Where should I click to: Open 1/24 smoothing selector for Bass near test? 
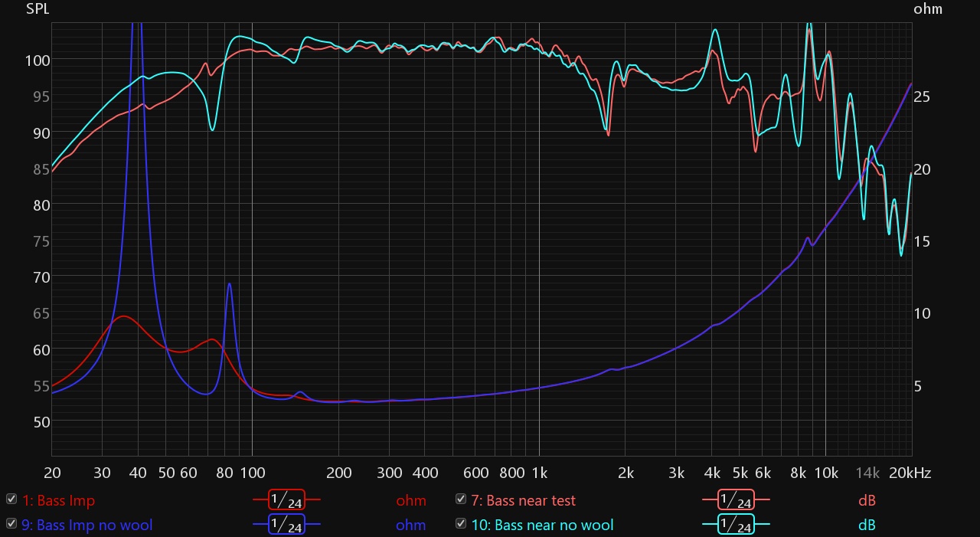click(736, 500)
